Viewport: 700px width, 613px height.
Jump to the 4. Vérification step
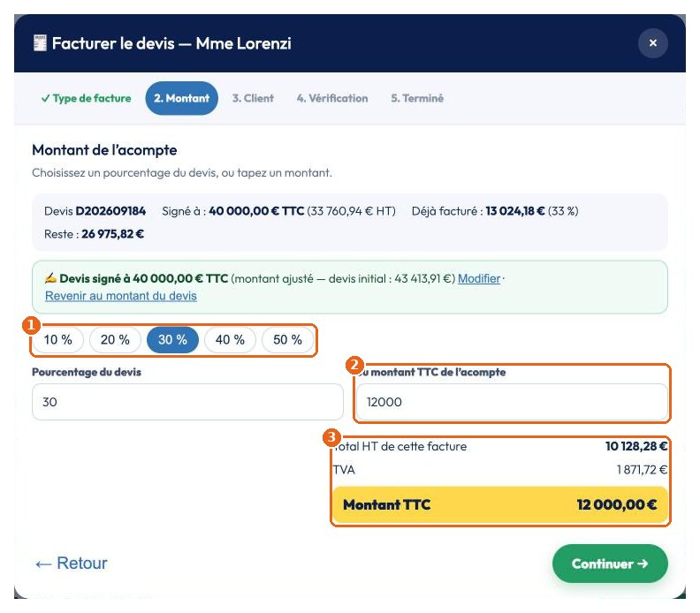(332, 98)
